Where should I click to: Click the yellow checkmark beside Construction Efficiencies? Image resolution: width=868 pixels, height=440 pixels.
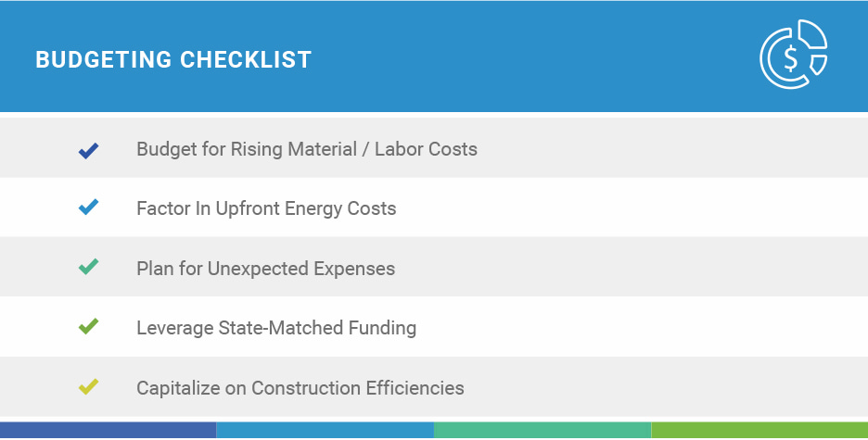pos(89,386)
